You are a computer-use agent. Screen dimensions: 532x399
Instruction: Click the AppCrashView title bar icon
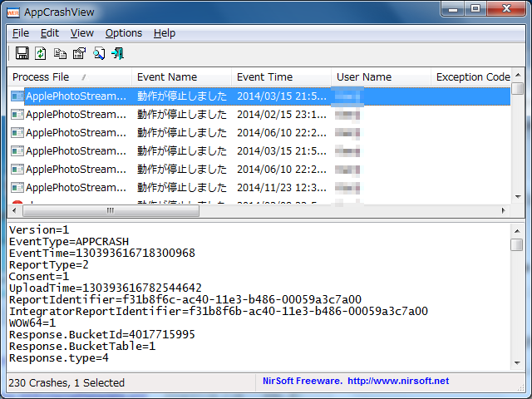[x=13, y=12]
